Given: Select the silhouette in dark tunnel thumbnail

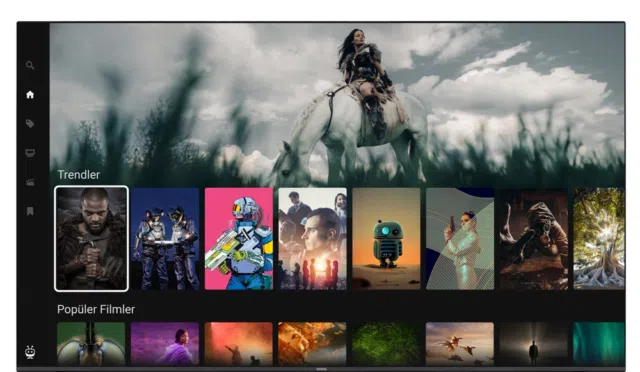Looking at the screenshot, I should click(534, 343).
